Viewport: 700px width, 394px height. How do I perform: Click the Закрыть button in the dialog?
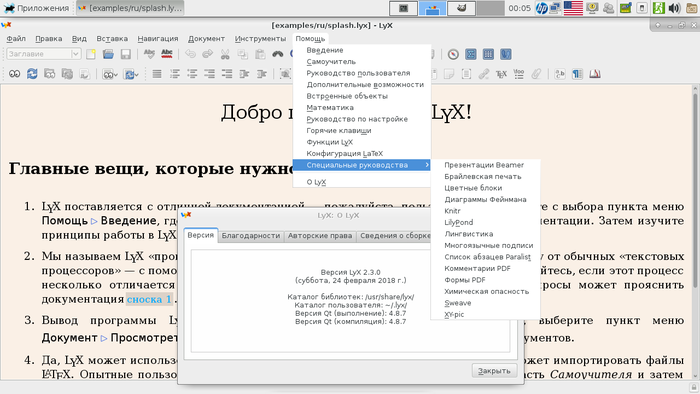(494, 371)
